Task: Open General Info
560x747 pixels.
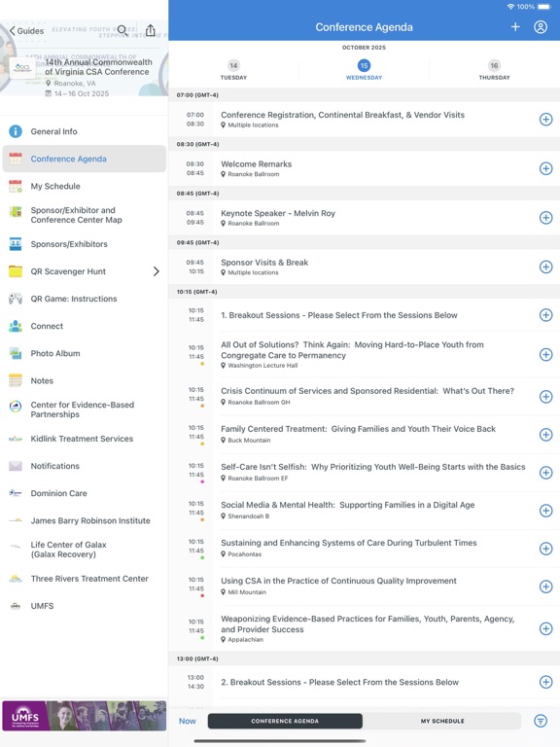Action: [x=85, y=131]
